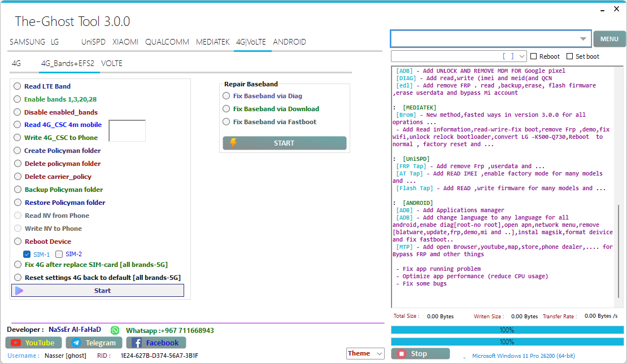Open the Facebook link button
Viewport: 627px width, 364px height.
pos(156,343)
